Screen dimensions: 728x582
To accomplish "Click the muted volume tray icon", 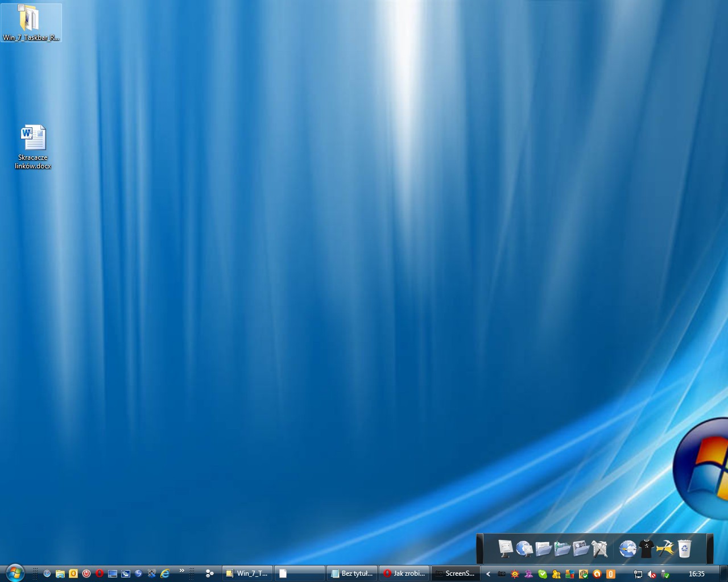I will (x=652, y=574).
